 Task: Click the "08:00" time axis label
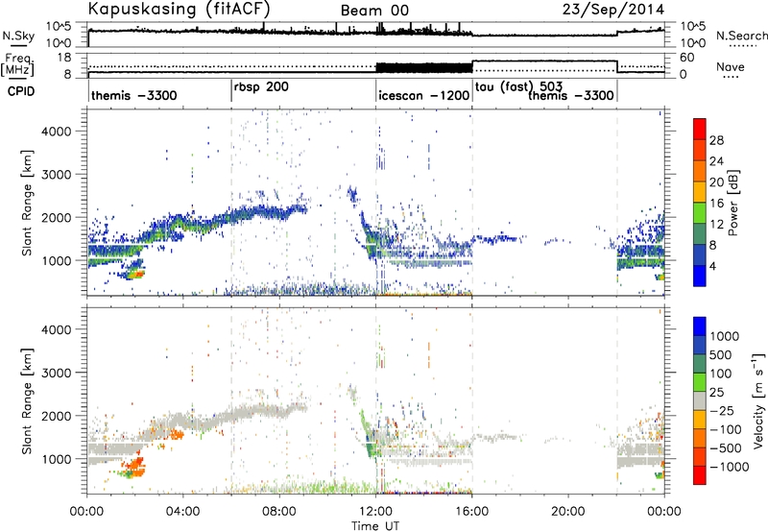[279, 512]
